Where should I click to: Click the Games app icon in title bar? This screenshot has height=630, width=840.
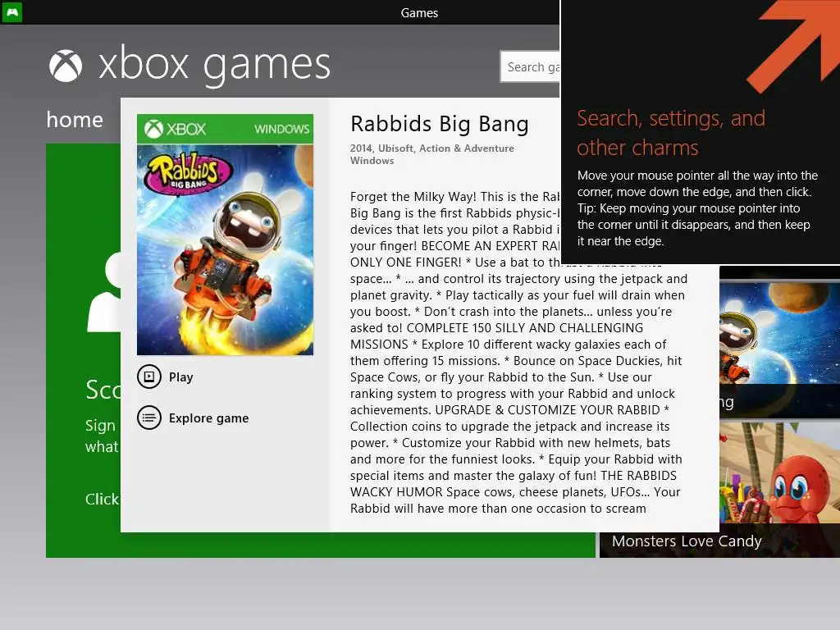(x=11, y=11)
